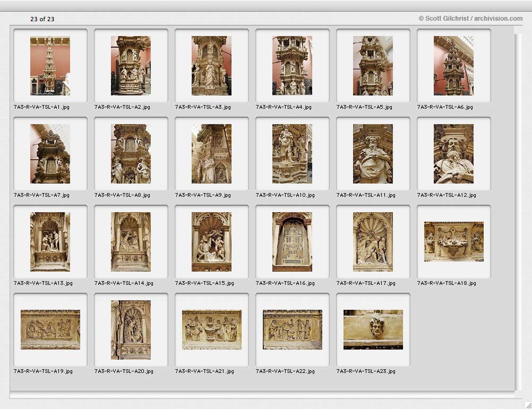The image size is (532, 409).
Task: Click the filename label 7A3-R-VA-TSL-A7.jpg
Action: point(41,195)
